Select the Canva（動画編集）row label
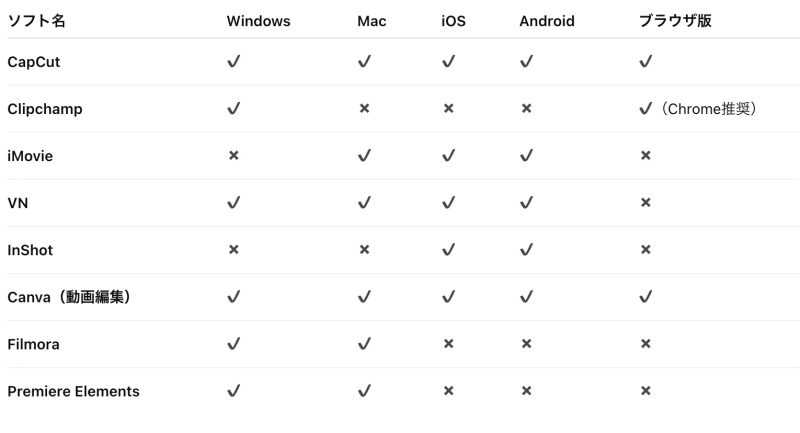Viewport: 800px width, 433px height. point(69,297)
